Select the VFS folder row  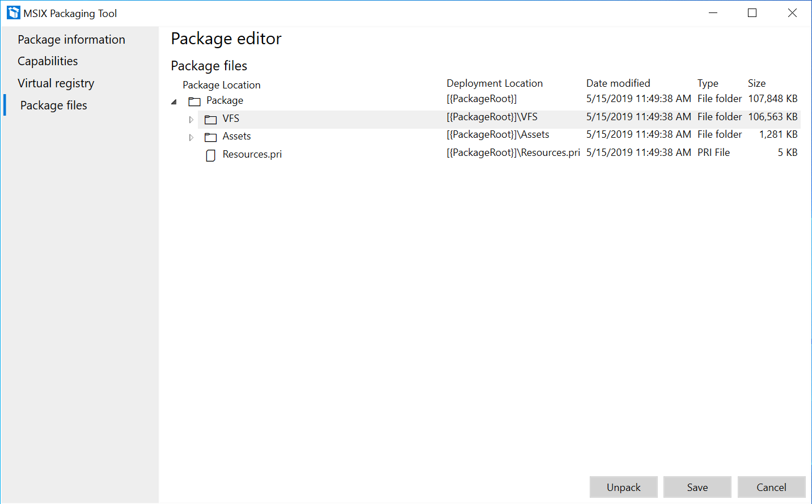499,119
